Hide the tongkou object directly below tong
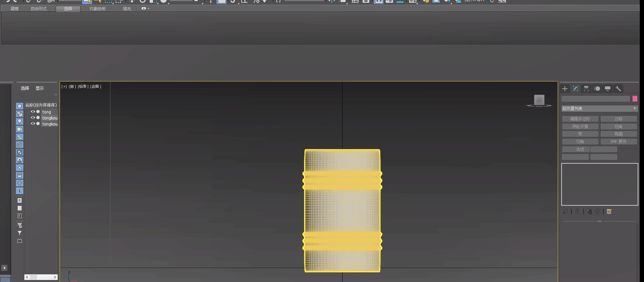This screenshot has width=644, height=282. (x=33, y=118)
